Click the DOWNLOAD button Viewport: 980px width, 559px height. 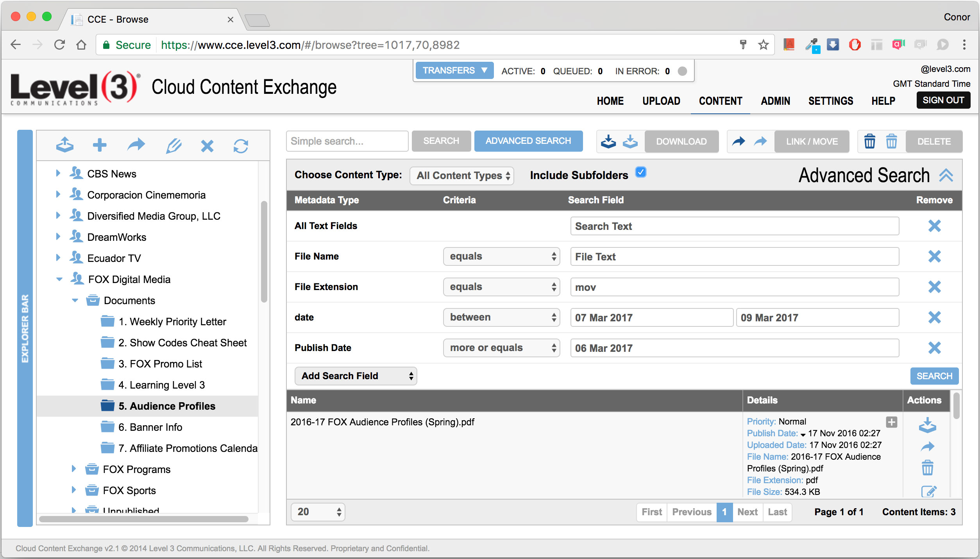(681, 142)
